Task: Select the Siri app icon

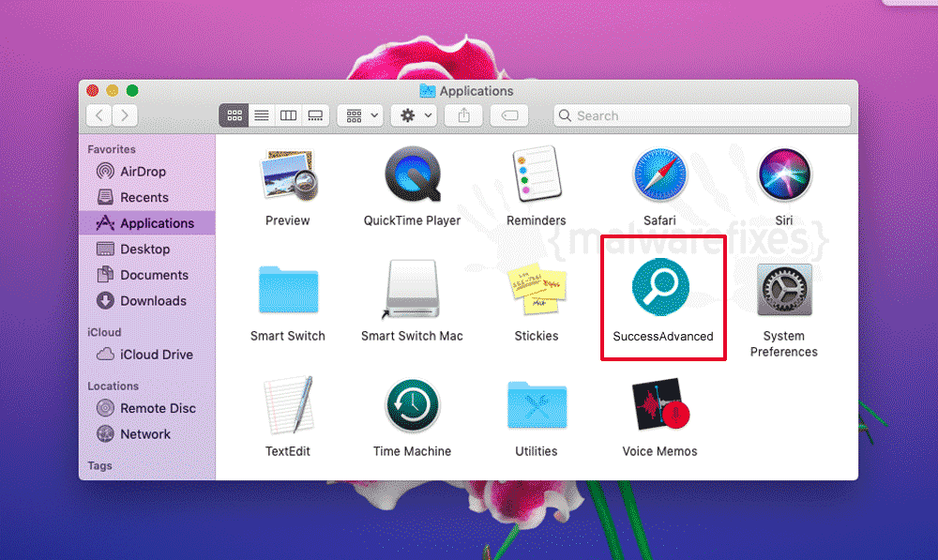Action: (x=784, y=174)
